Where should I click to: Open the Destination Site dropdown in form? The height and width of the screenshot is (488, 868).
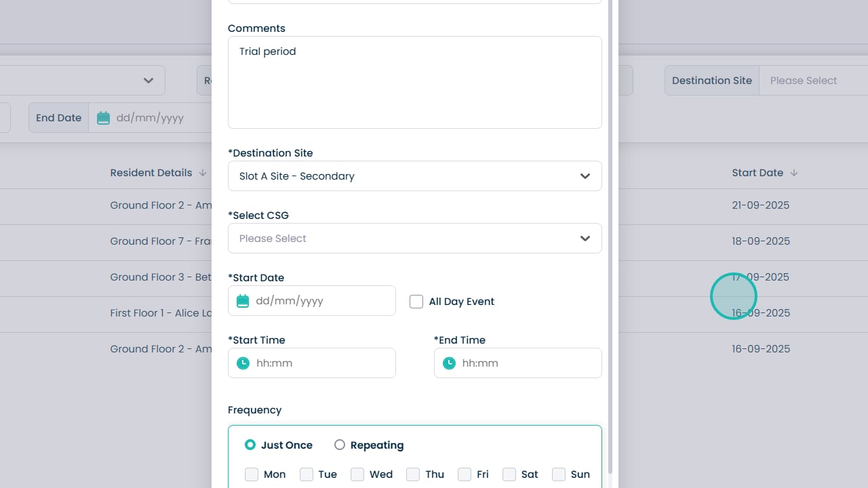click(x=414, y=176)
